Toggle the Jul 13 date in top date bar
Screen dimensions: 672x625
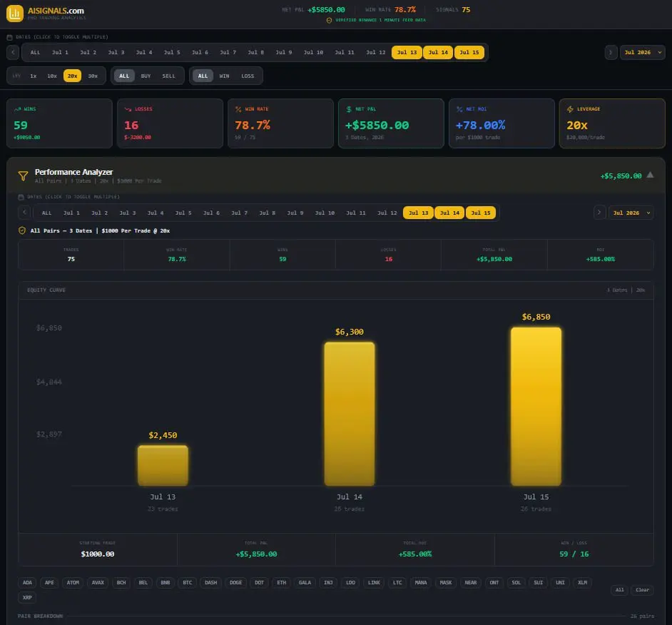pyautogui.click(x=407, y=52)
